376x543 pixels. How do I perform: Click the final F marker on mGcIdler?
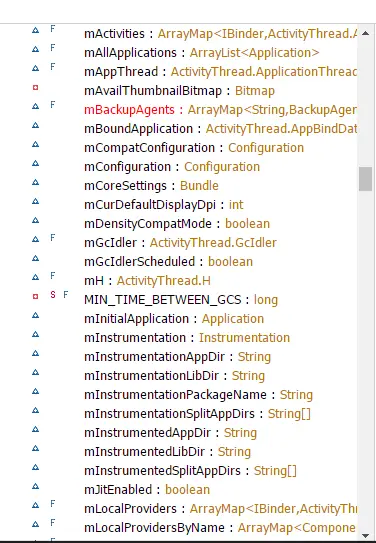click(x=53, y=238)
